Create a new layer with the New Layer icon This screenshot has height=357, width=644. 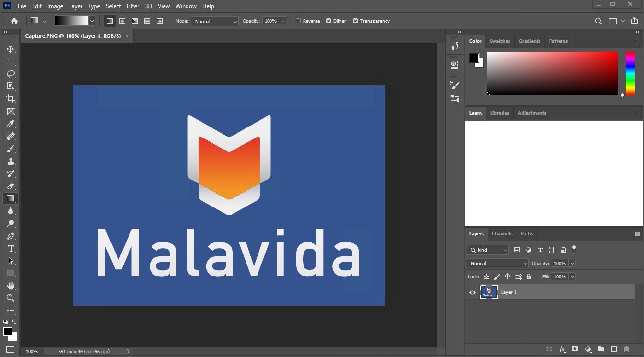coord(614,349)
